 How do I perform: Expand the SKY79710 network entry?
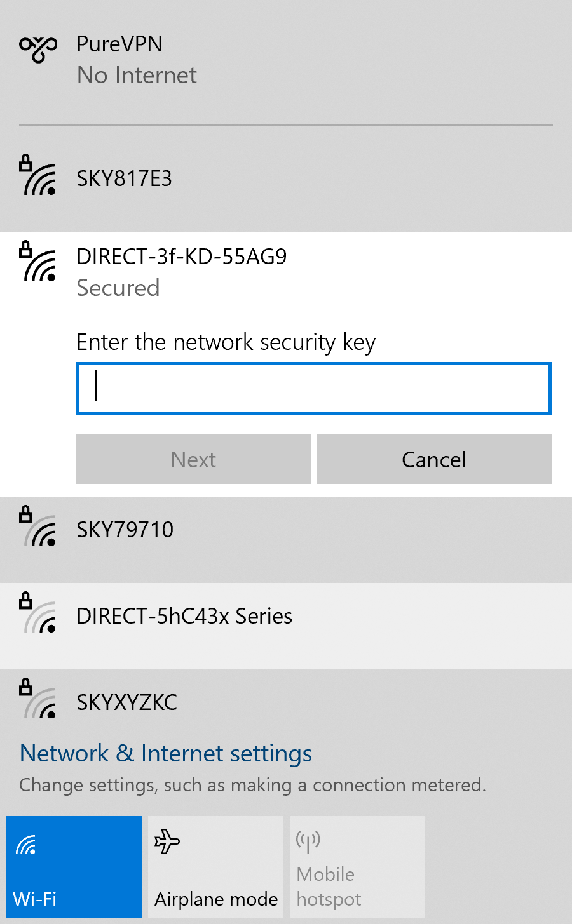(x=286, y=530)
